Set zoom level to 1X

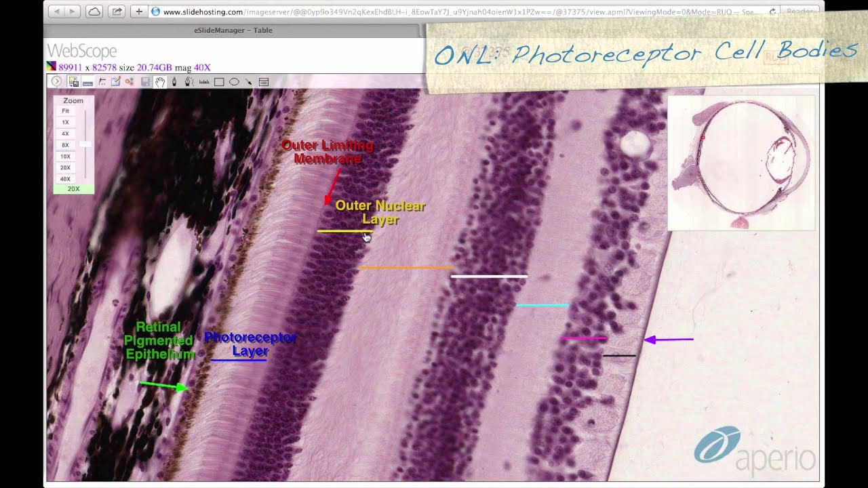(66, 123)
